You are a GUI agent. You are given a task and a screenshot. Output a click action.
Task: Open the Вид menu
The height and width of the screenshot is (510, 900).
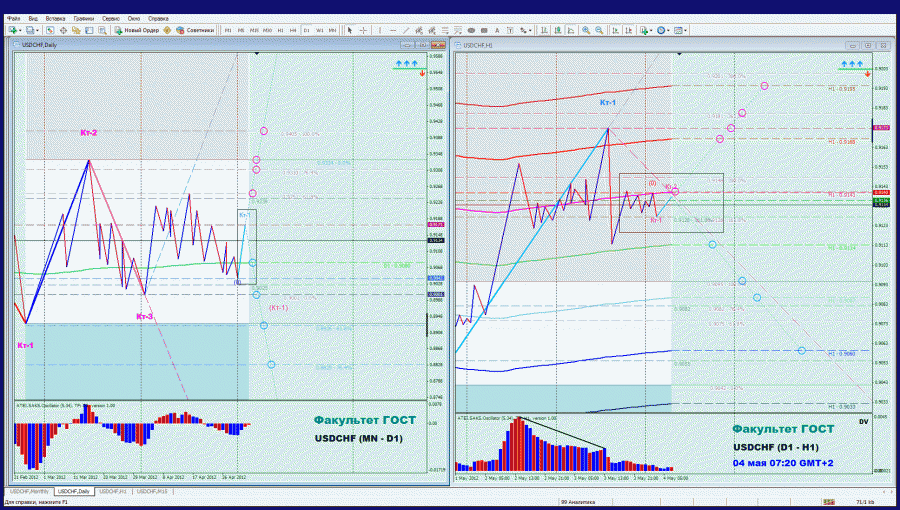click(33, 18)
